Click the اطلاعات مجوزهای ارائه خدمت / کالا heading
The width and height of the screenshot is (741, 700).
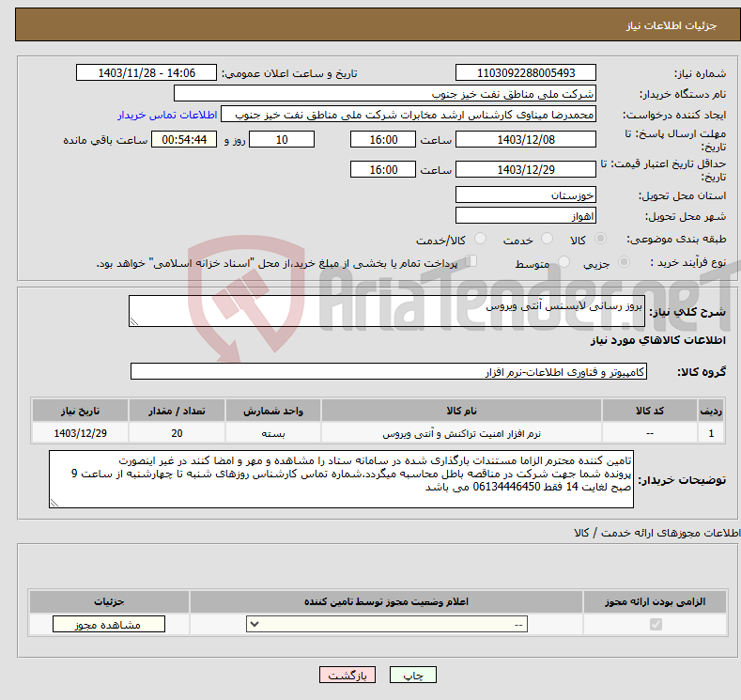coord(656,533)
